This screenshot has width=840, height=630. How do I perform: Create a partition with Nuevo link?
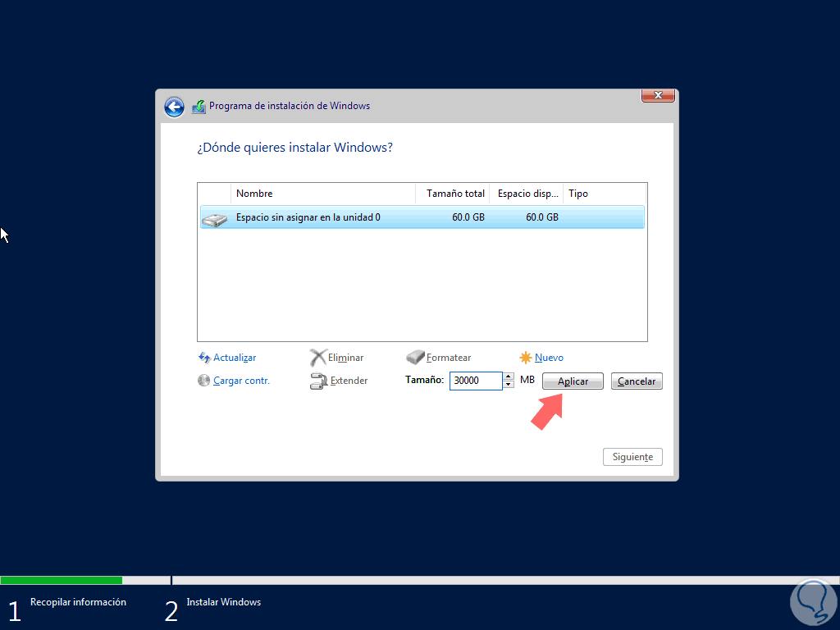click(x=549, y=358)
